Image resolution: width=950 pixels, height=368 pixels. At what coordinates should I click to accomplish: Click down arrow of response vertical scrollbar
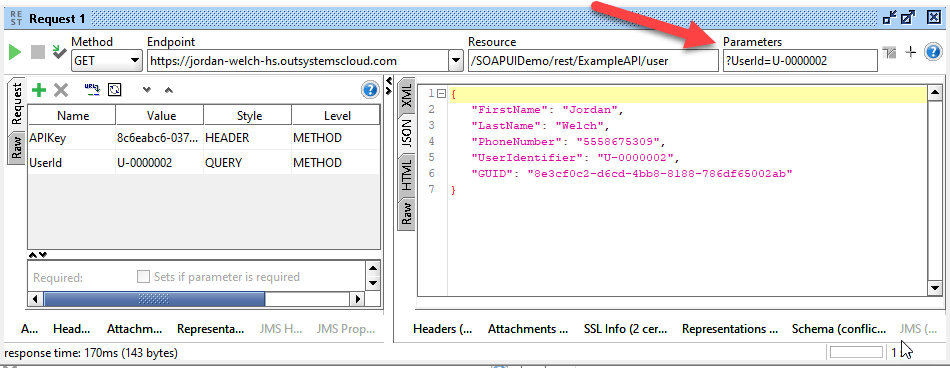(x=934, y=289)
